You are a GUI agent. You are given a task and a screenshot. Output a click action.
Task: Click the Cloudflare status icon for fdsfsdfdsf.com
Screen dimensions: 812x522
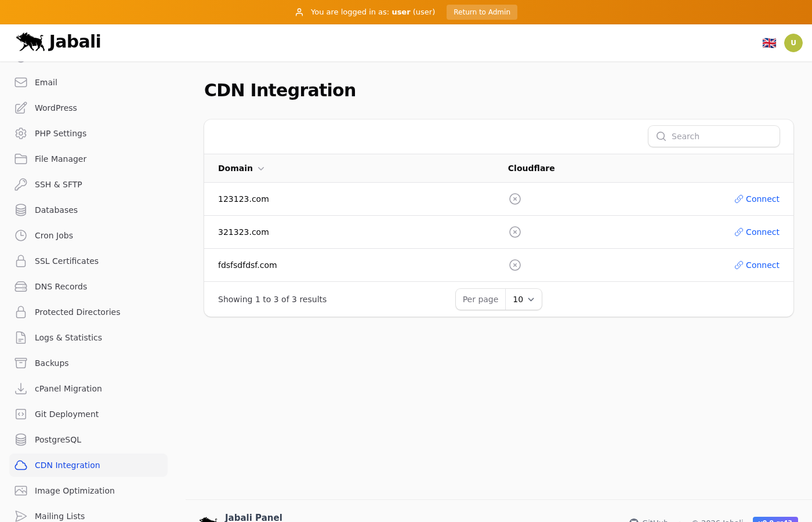click(x=514, y=265)
